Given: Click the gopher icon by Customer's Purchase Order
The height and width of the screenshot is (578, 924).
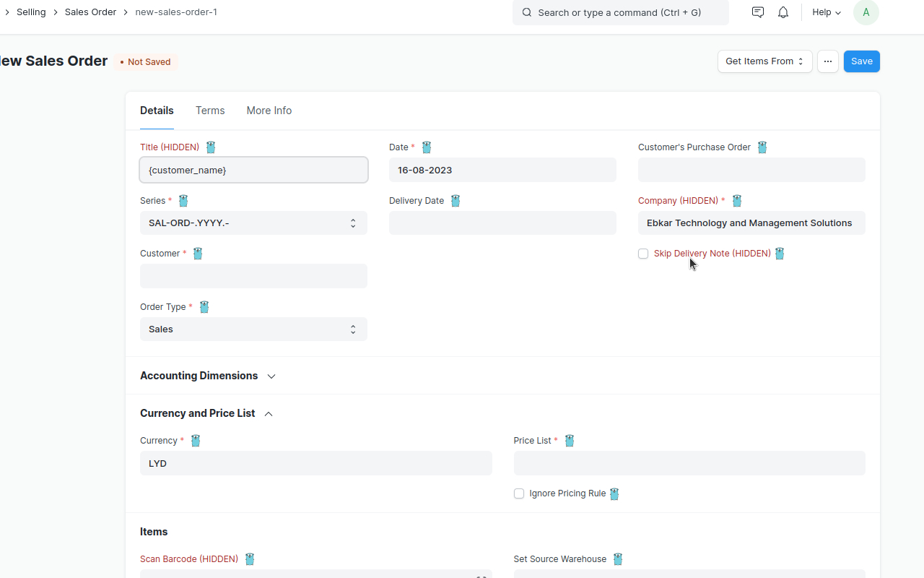Looking at the screenshot, I should (762, 147).
